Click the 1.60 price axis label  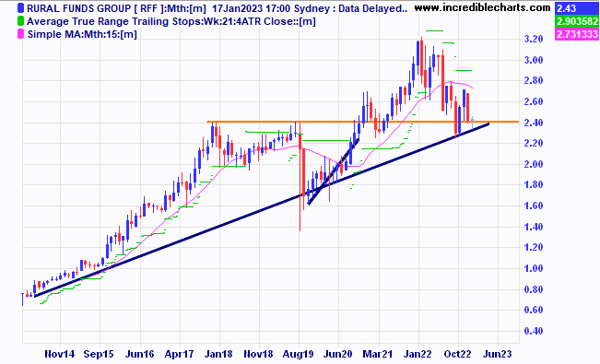pyautogui.click(x=534, y=205)
